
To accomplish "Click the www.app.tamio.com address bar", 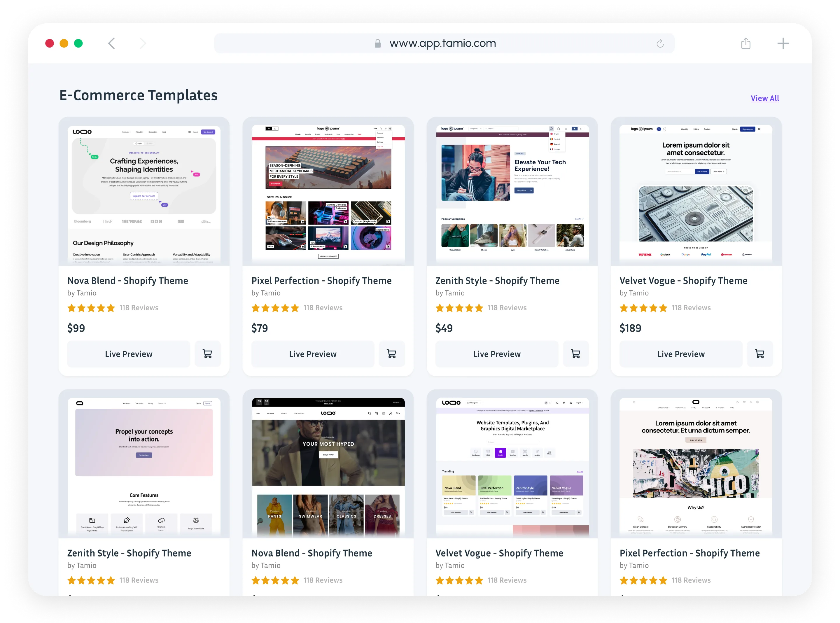I will tap(442, 43).
